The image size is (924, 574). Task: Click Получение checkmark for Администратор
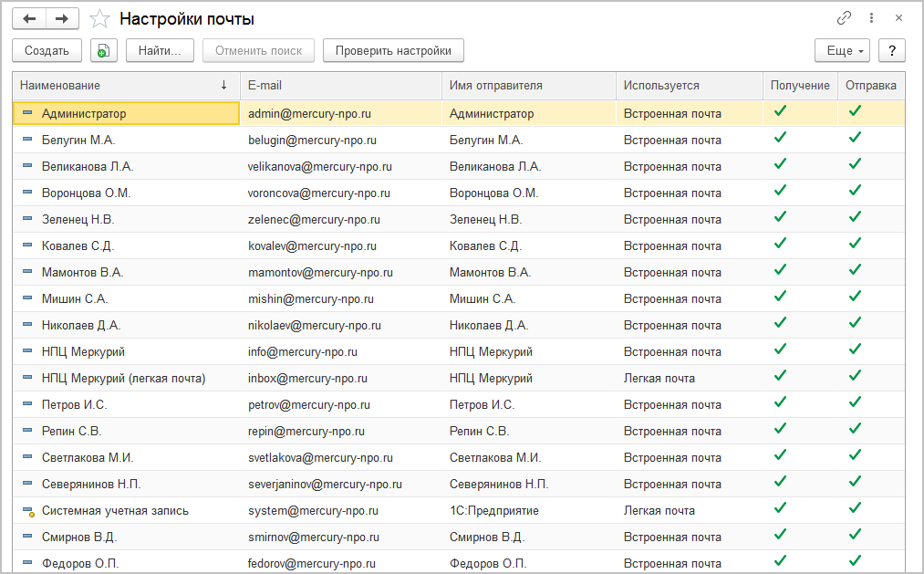(x=780, y=111)
